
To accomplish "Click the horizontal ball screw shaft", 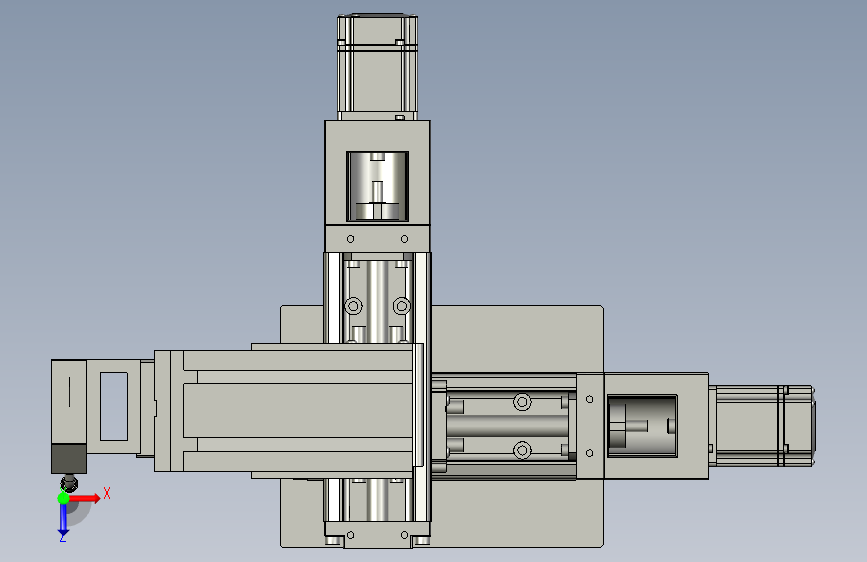I will 508,426.
